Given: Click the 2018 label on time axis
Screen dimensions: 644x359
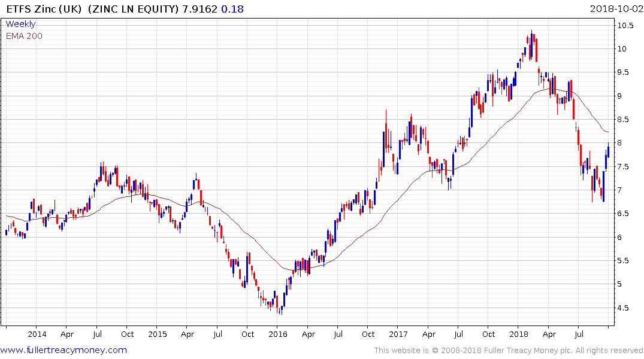Looking at the screenshot, I should pyautogui.click(x=518, y=334).
